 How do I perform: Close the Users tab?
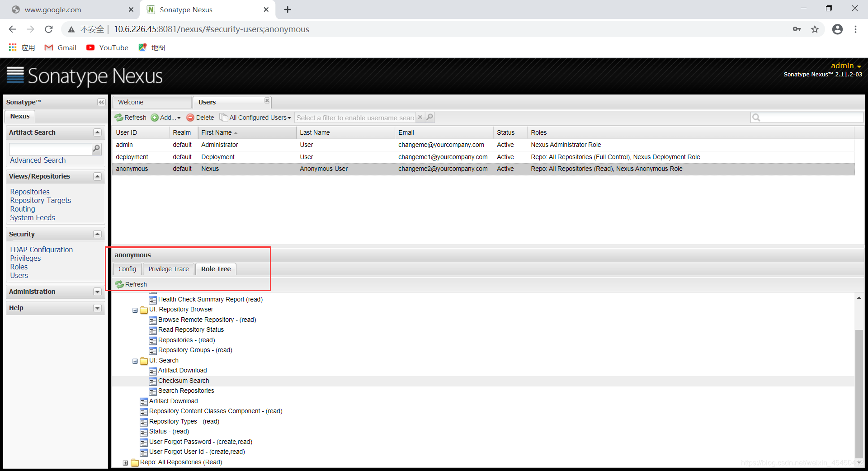click(267, 100)
